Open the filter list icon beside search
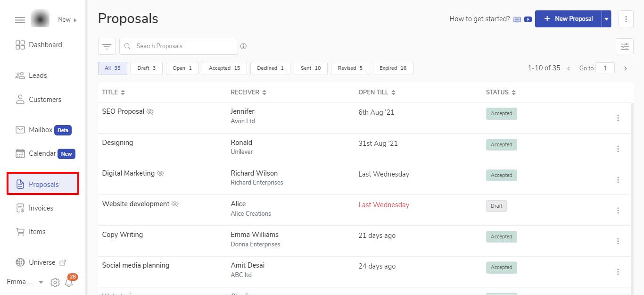Viewport: 644px width, 295px height. [107, 46]
